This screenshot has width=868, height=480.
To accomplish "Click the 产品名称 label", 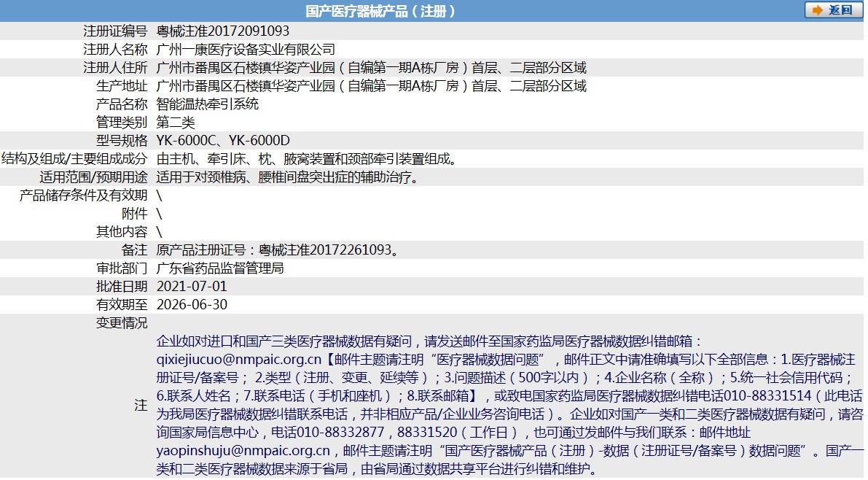I will 122,104.
